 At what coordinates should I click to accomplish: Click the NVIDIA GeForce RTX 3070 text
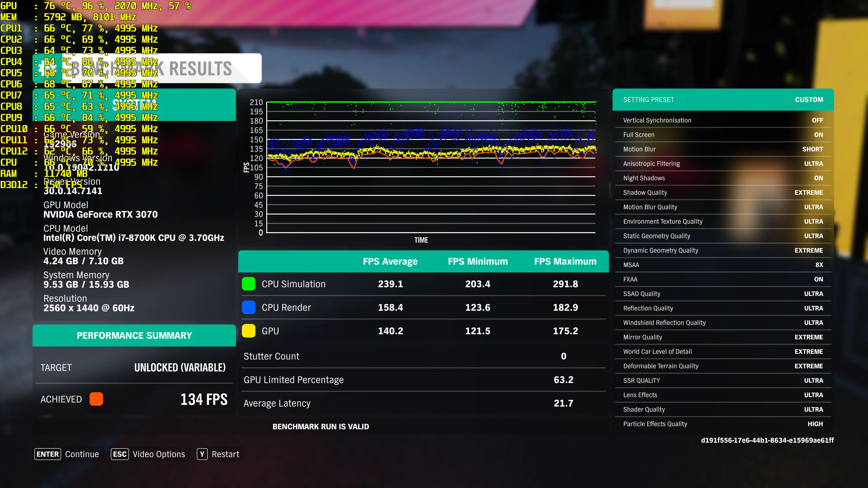[100, 215]
